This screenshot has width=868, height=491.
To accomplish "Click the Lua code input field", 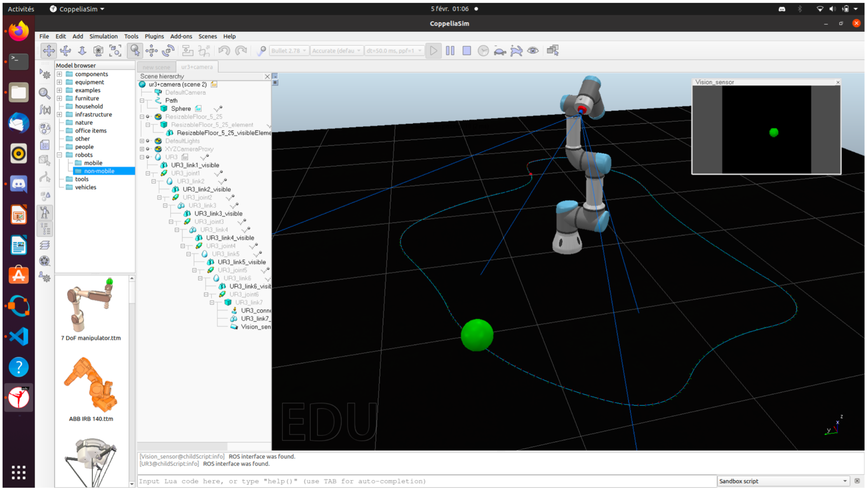I will (426, 481).
